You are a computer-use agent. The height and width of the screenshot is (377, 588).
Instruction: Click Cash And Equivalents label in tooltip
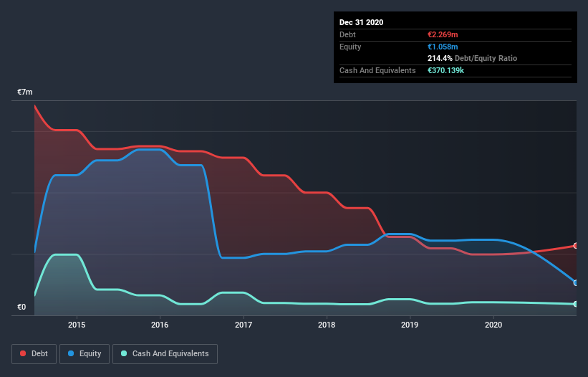[377, 70]
